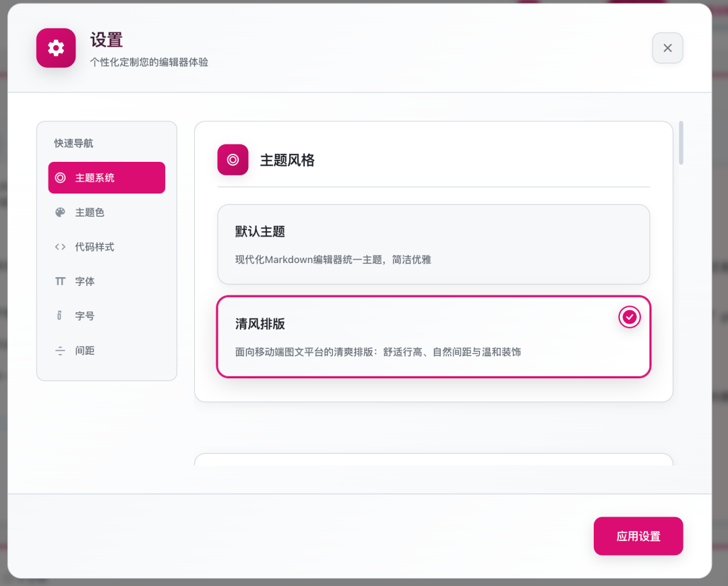728x586 pixels.
Task: Click the spacing lines icon beside 间距
Action: [x=60, y=350]
